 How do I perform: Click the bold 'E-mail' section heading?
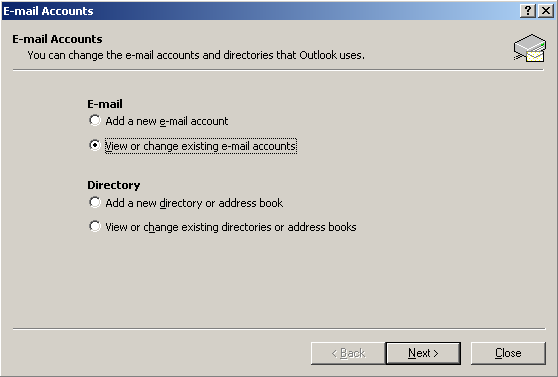click(105, 104)
